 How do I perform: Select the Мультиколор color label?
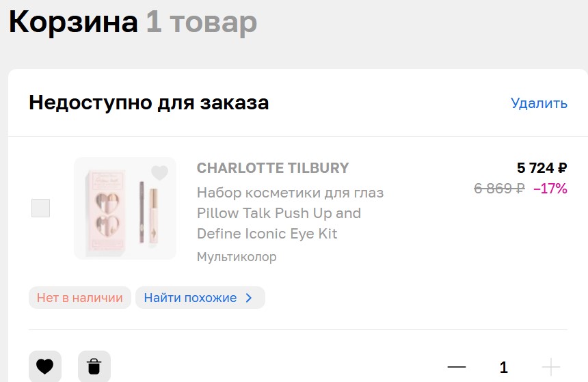[237, 257]
